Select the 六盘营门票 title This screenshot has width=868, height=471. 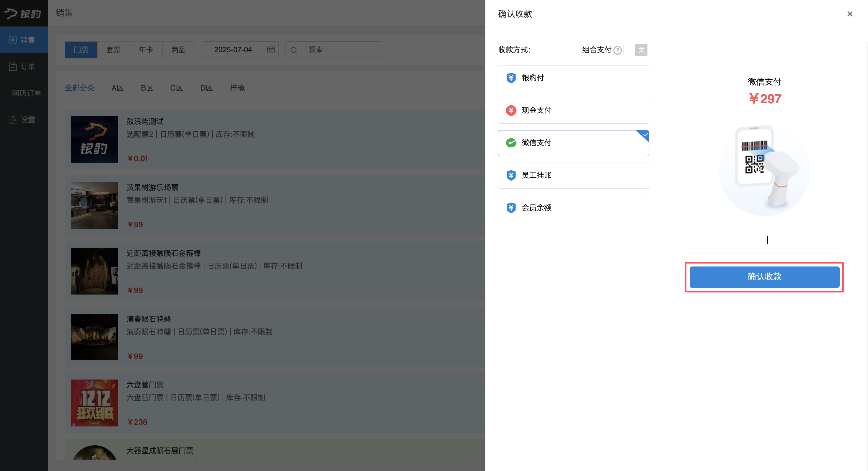click(145, 385)
